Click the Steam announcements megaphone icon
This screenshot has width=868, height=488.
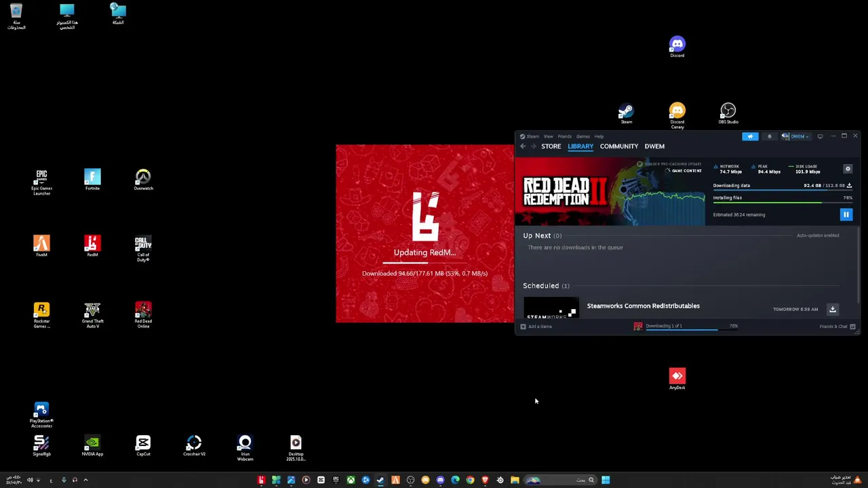(x=750, y=136)
